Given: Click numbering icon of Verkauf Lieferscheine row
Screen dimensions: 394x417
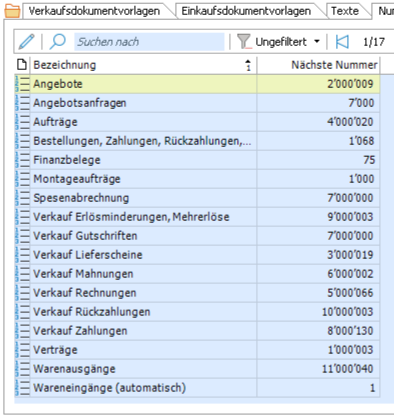Looking at the screenshot, I should 22,255.
